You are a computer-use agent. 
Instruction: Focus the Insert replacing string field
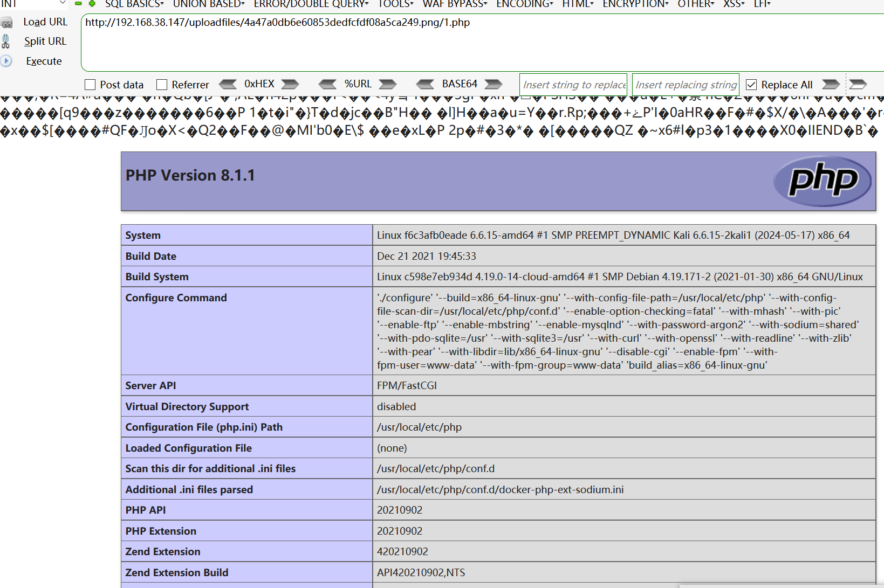point(686,85)
